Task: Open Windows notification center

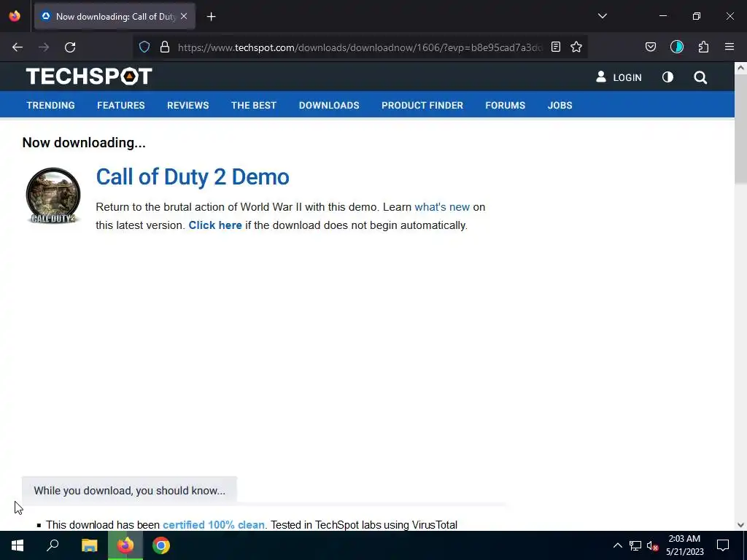Action: (x=723, y=545)
